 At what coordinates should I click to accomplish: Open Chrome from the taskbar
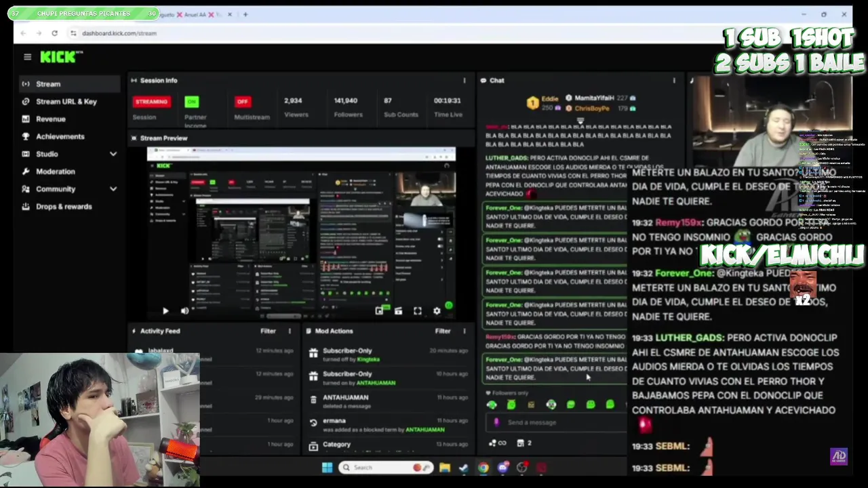(x=483, y=468)
